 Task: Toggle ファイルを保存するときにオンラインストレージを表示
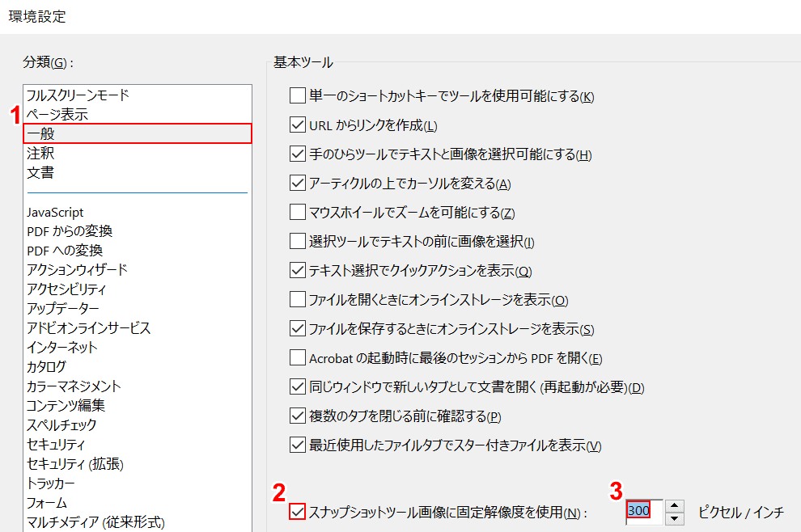pyautogui.click(x=297, y=328)
